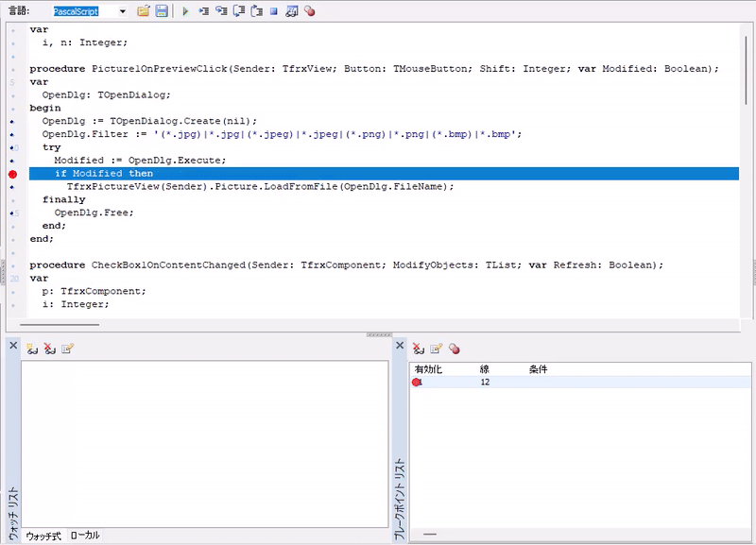Click Add watch icon in watch panel

click(x=31, y=349)
